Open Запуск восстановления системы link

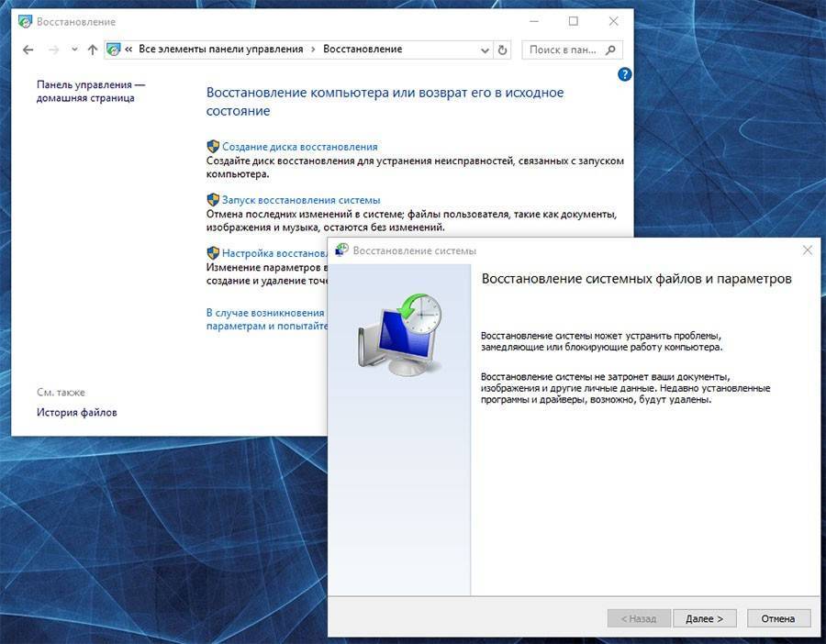click(301, 200)
